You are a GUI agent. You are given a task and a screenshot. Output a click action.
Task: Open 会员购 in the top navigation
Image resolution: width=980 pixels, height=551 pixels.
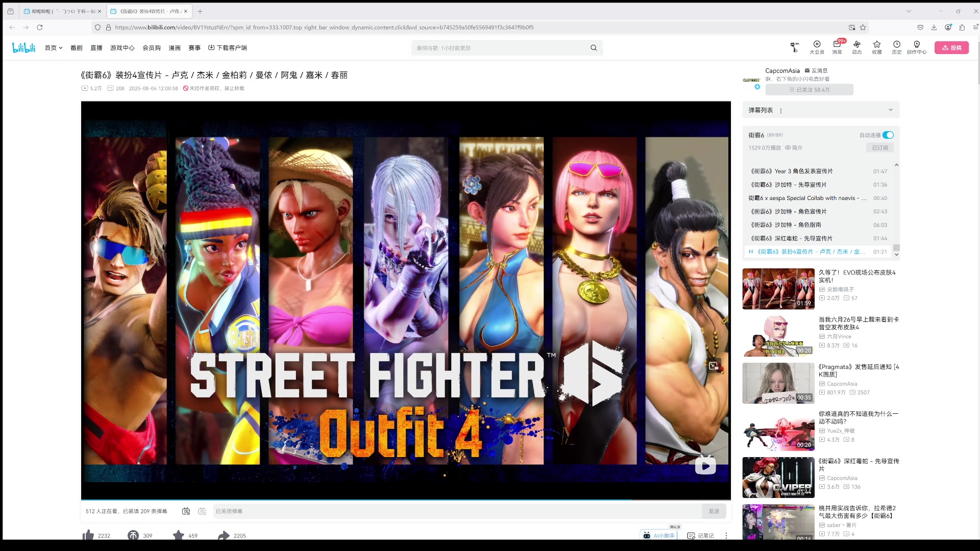point(152,47)
